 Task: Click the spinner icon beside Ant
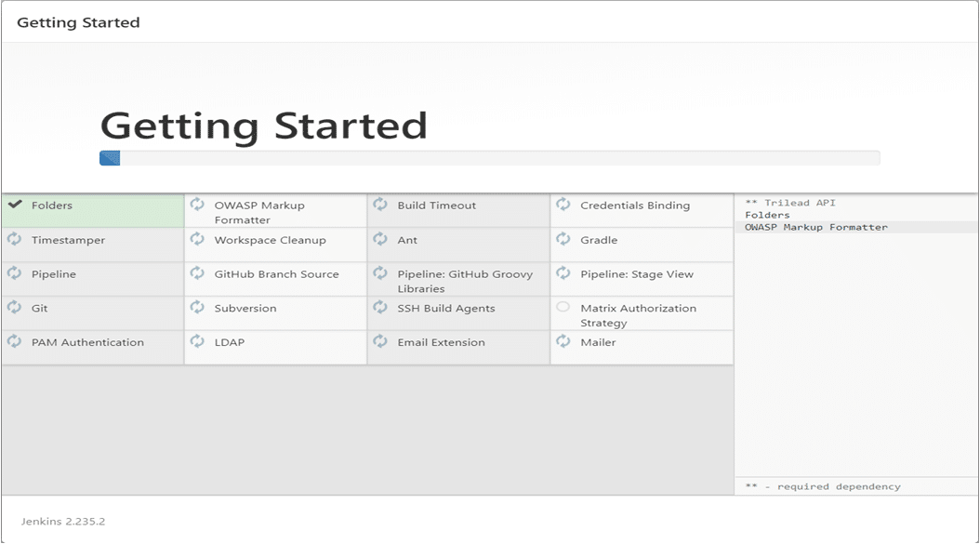(380, 239)
